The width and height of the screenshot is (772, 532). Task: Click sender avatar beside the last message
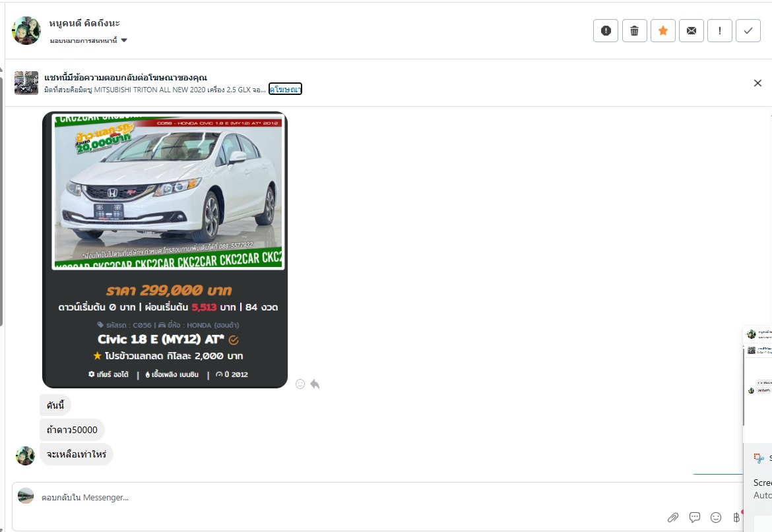25,456
